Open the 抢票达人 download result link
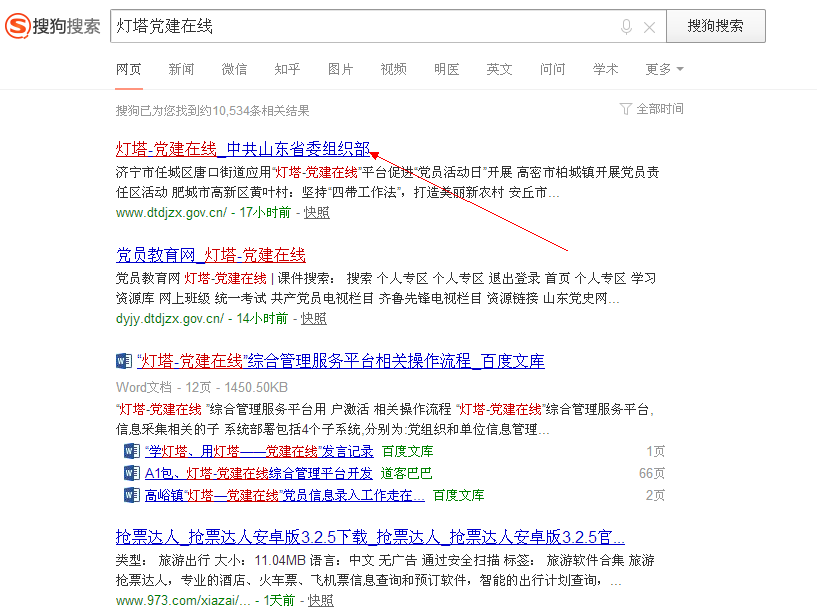Screen dimensions: 817x615 click(370, 536)
